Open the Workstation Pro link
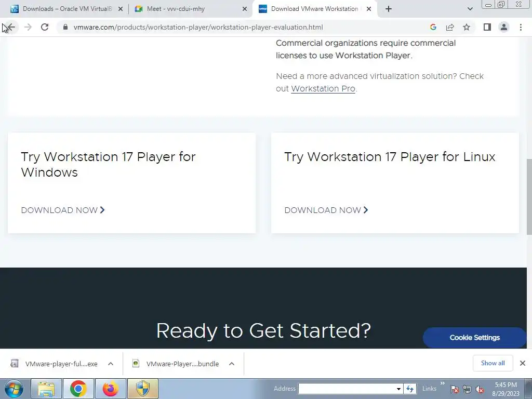Viewport: 532px width, 399px height. [x=323, y=88]
